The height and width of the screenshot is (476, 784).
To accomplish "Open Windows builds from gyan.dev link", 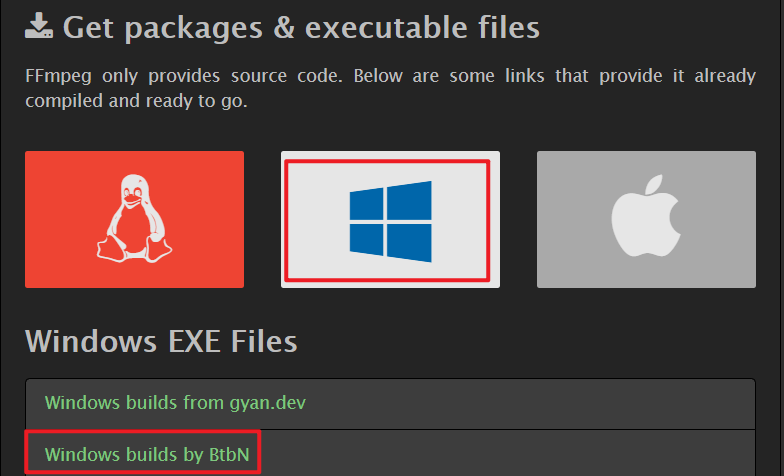I will (x=175, y=402).
